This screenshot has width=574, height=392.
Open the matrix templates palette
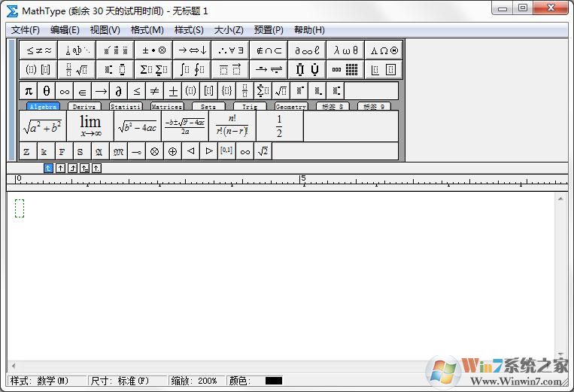point(345,70)
